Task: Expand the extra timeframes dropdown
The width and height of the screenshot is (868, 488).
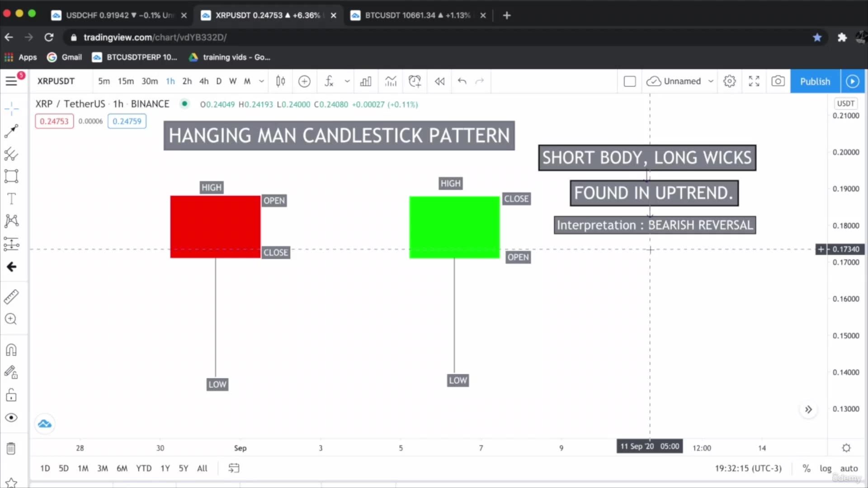Action: point(262,81)
